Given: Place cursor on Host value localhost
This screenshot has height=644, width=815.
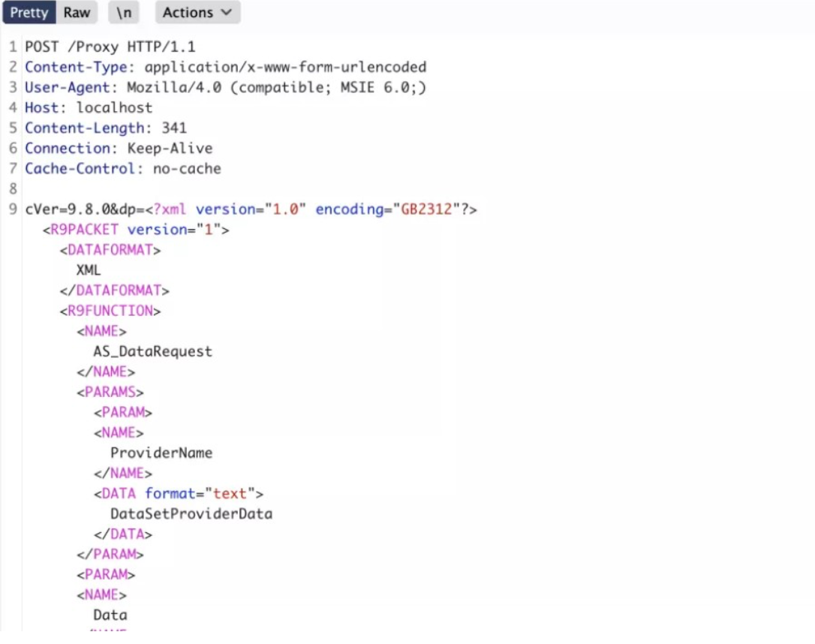Looking at the screenshot, I should click(x=114, y=108).
